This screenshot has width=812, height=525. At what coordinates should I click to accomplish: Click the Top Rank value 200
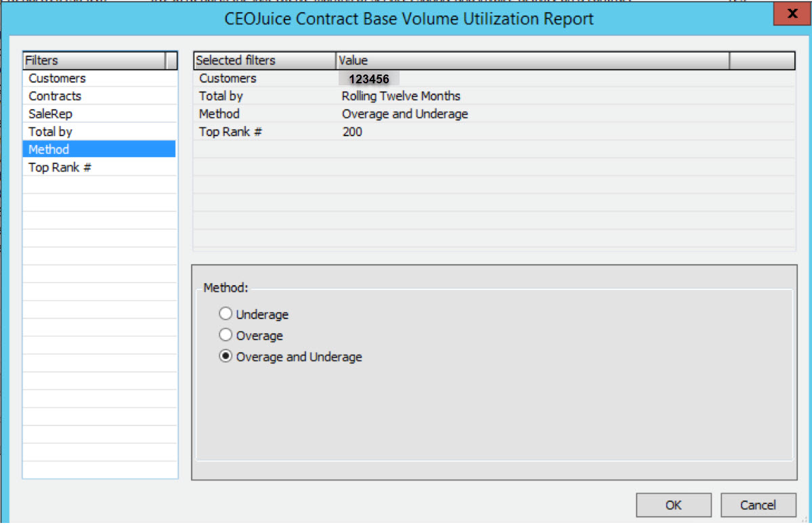click(x=352, y=131)
